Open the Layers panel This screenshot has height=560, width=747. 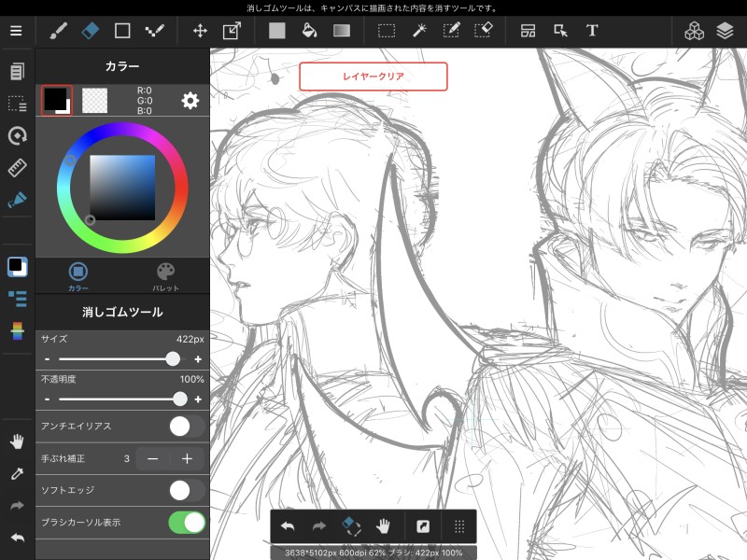(x=725, y=31)
